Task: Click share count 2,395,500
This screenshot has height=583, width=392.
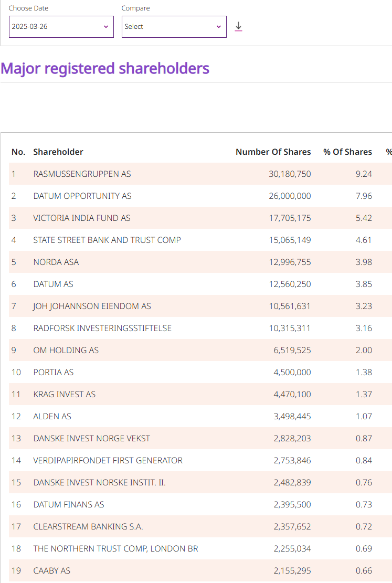Action: click(x=292, y=504)
